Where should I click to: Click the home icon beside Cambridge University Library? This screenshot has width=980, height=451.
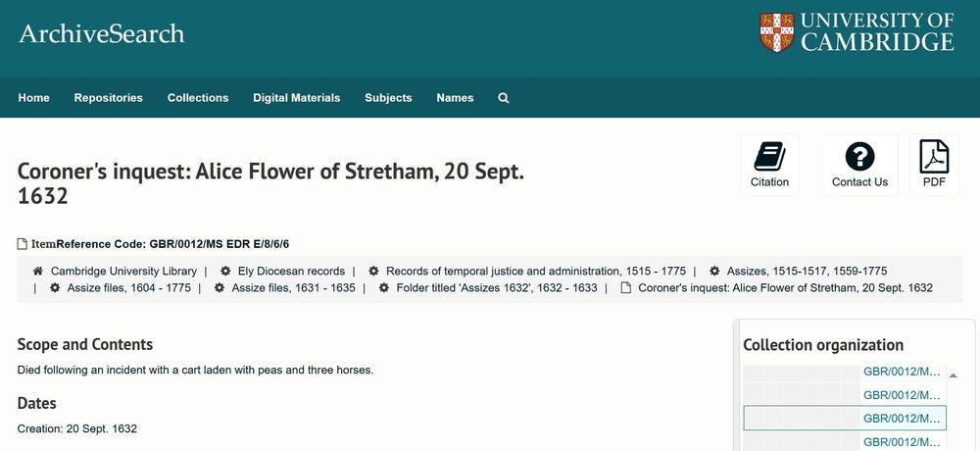click(38, 271)
